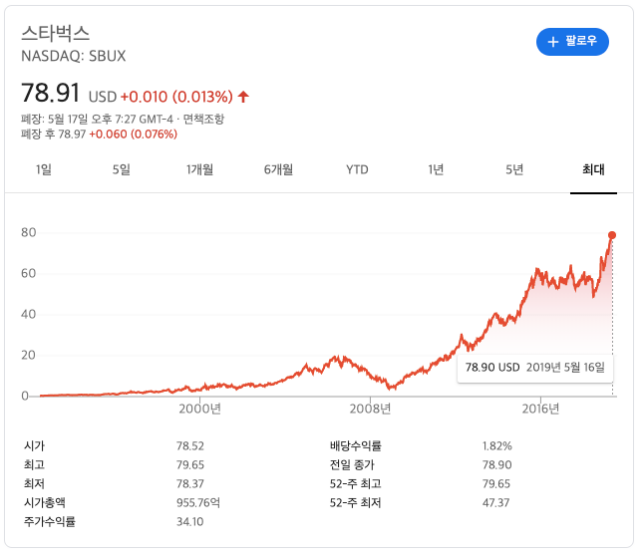Viewport: 640px width, 555px height.
Task: Click the 배당수익률 label
Action: pos(355,446)
